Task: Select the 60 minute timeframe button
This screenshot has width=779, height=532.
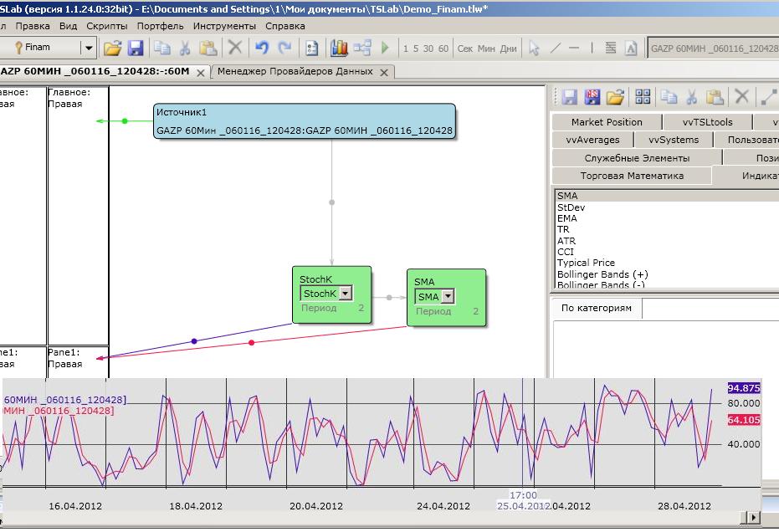Action: [443, 49]
